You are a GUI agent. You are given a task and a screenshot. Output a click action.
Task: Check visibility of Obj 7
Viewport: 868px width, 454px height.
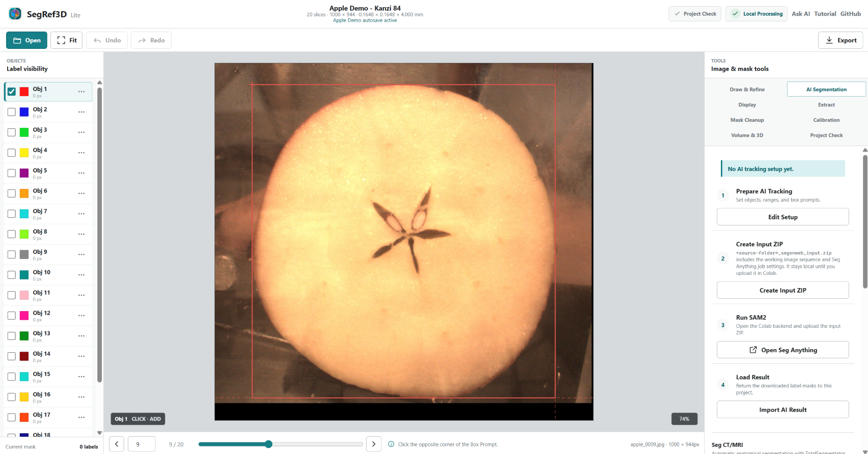tap(12, 214)
